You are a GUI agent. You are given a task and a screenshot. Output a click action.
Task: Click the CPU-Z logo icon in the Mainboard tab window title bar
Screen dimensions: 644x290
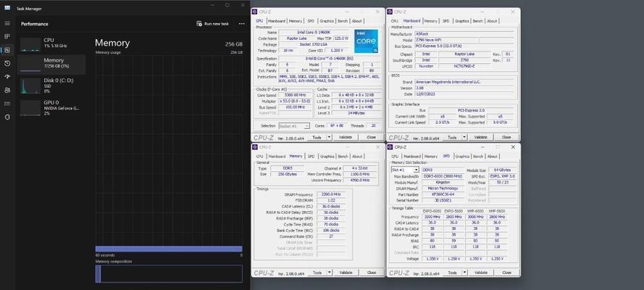click(x=390, y=12)
